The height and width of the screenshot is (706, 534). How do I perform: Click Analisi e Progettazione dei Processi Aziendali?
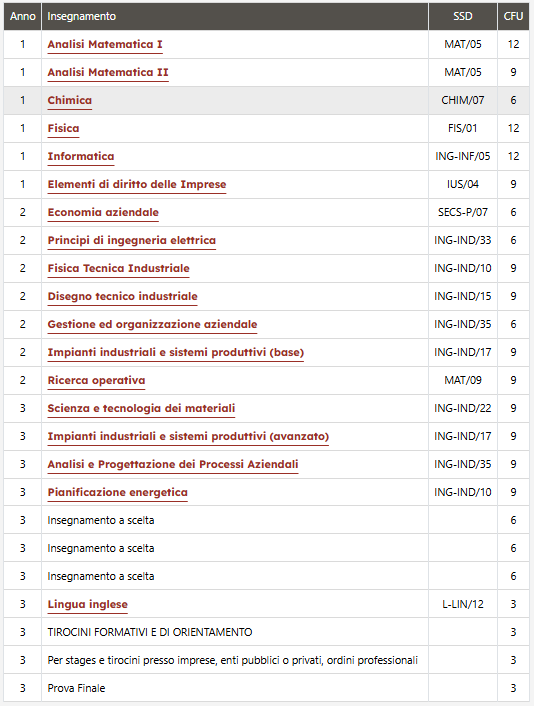click(x=173, y=464)
